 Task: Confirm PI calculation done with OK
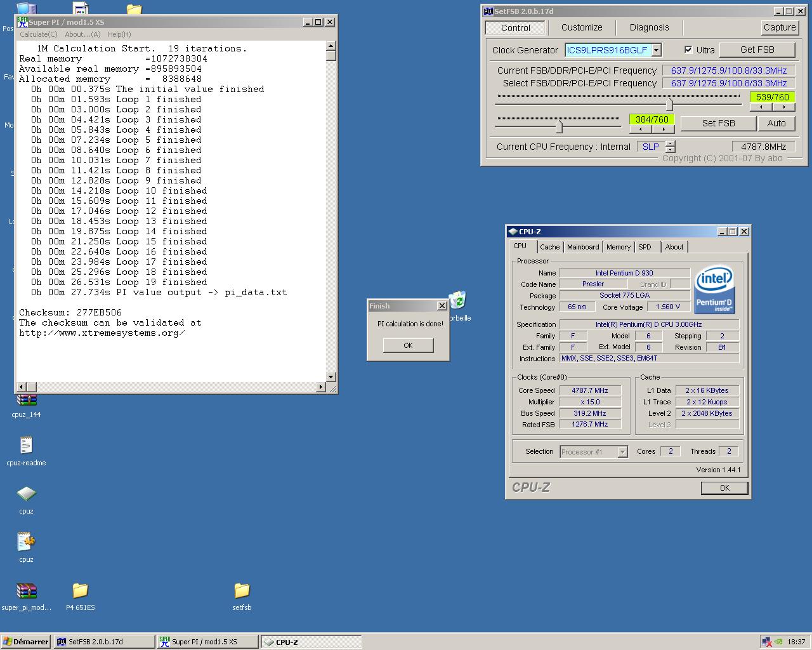tap(408, 345)
